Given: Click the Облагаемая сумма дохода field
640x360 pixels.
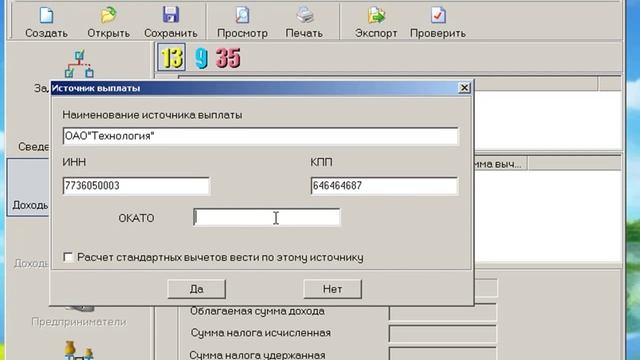Looking at the screenshot, I should (442, 312).
